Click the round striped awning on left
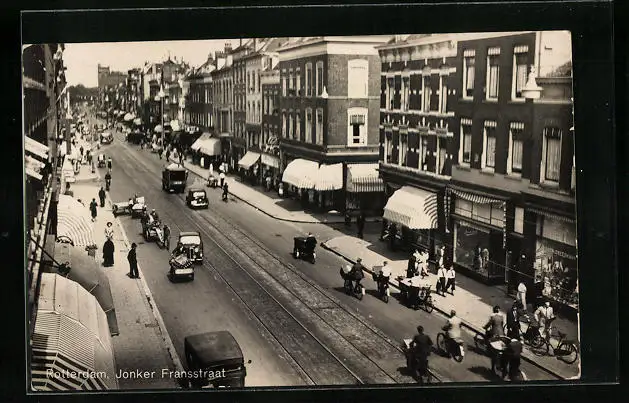The width and height of the screenshot is (629, 403). (73, 220)
